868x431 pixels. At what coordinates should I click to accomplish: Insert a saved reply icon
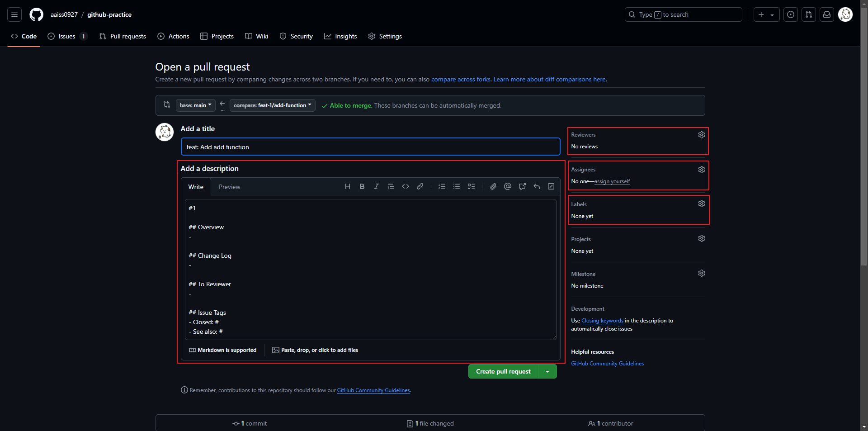click(x=537, y=186)
